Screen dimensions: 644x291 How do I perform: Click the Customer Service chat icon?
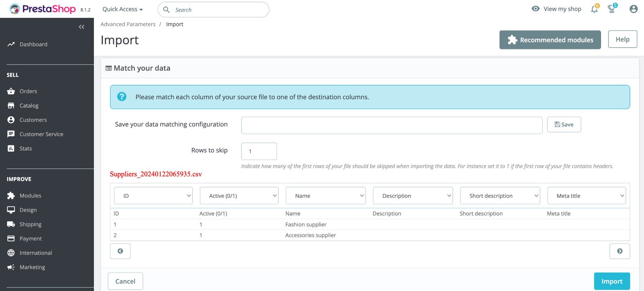tap(11, 134)
